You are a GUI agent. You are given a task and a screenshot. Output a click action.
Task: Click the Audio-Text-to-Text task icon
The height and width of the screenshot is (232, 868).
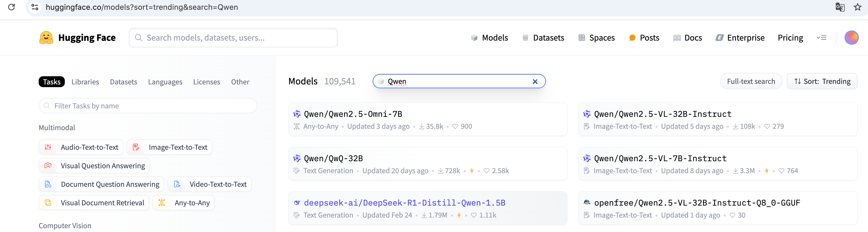[x=48, y=147]
